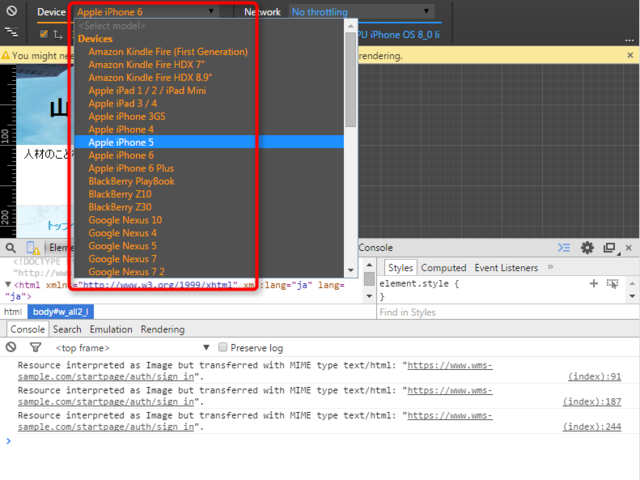The height and width of the screenshot is (480, 640).
Task: Expand the html element tree node
Action: [8, 284]
